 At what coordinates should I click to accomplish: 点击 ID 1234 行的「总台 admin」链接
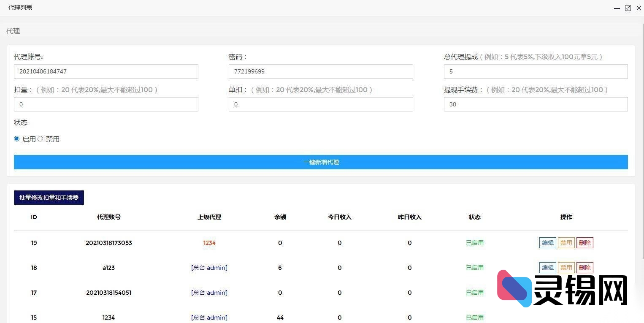209,318
